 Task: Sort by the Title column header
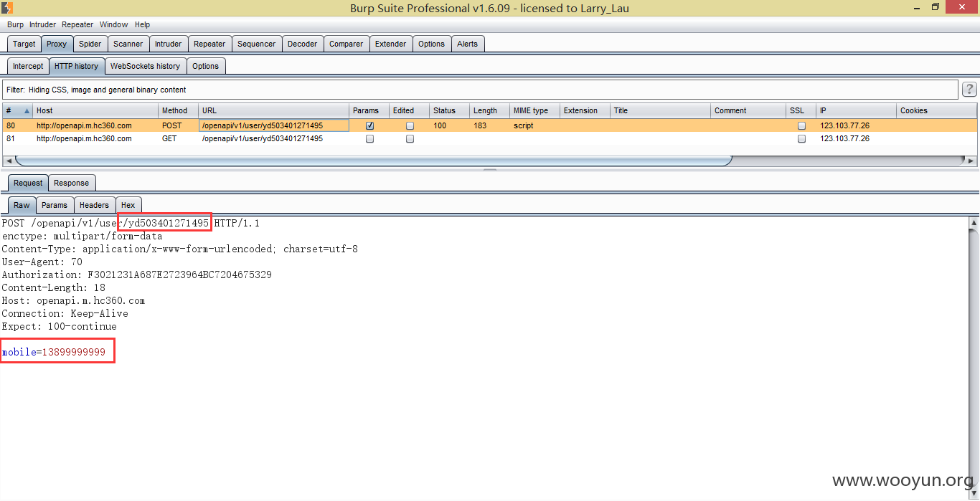tap(661, 110)
